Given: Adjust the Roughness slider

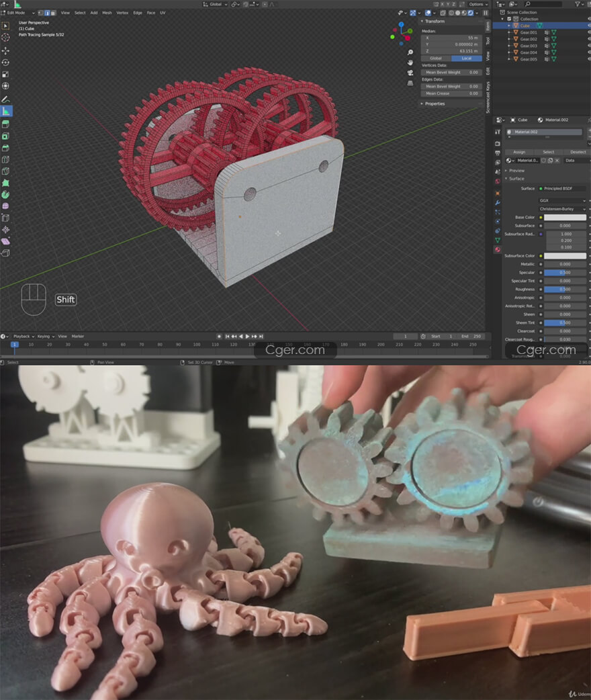Looking at the screenshot, I should coord(565,290).
